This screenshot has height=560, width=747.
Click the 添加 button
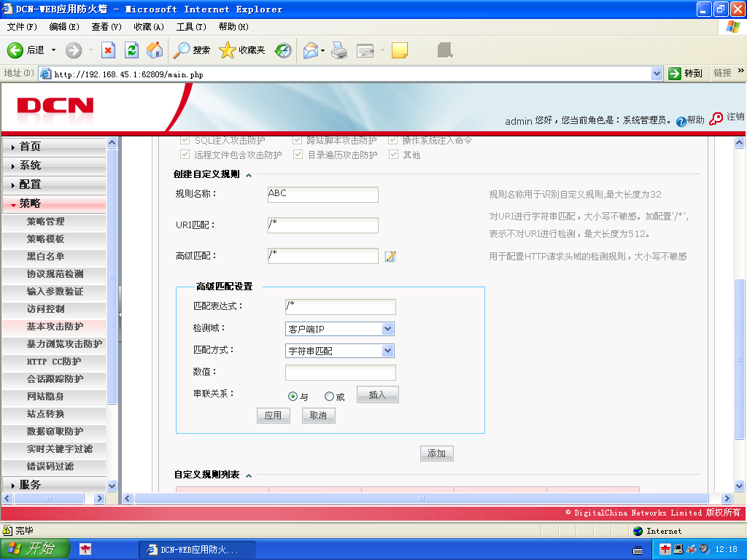tap(436, 454)
